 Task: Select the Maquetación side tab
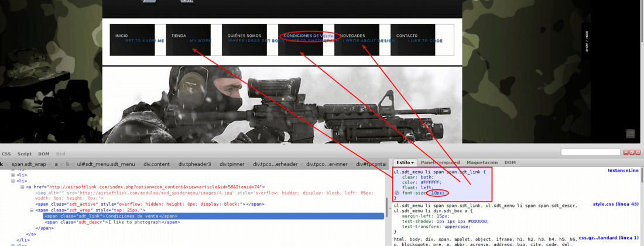pos(482,163)
